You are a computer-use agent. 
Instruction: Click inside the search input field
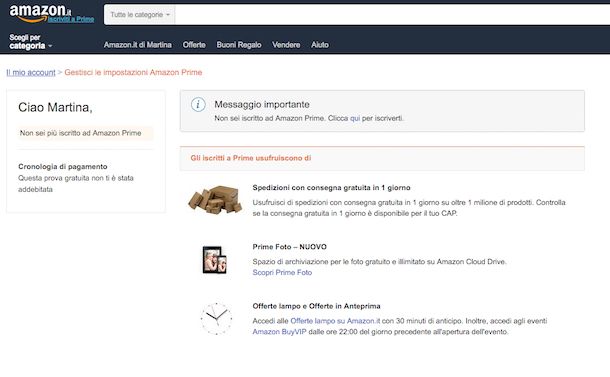coord(392,15)
